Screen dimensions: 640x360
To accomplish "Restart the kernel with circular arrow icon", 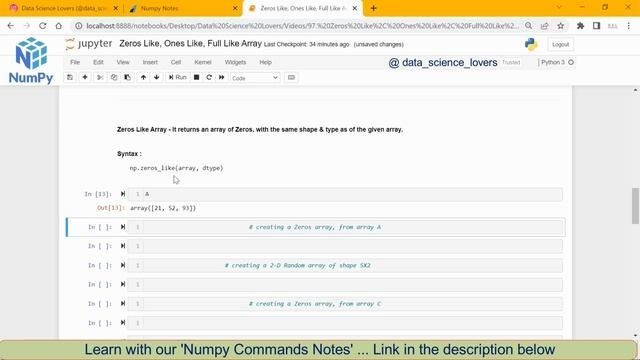I will [x=209, y=77].
